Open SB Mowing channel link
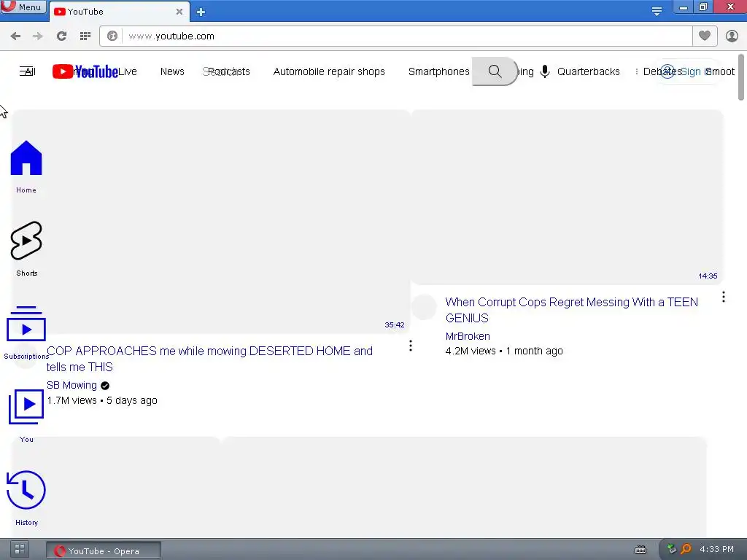Image resolution: width=747 pixels, height=560 pixels. 71,385
